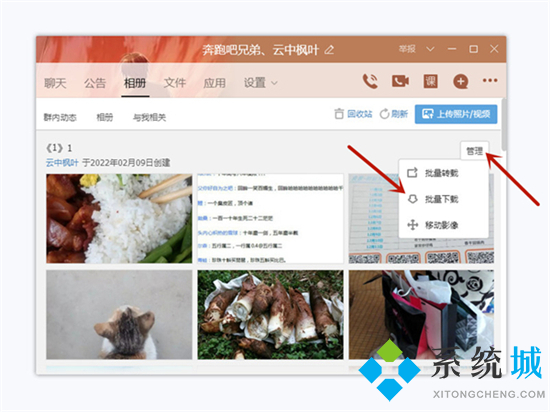Viewport: 550px width, 412px height.
Task: Switch to the 文件 tab
Action: click(175, 83)
